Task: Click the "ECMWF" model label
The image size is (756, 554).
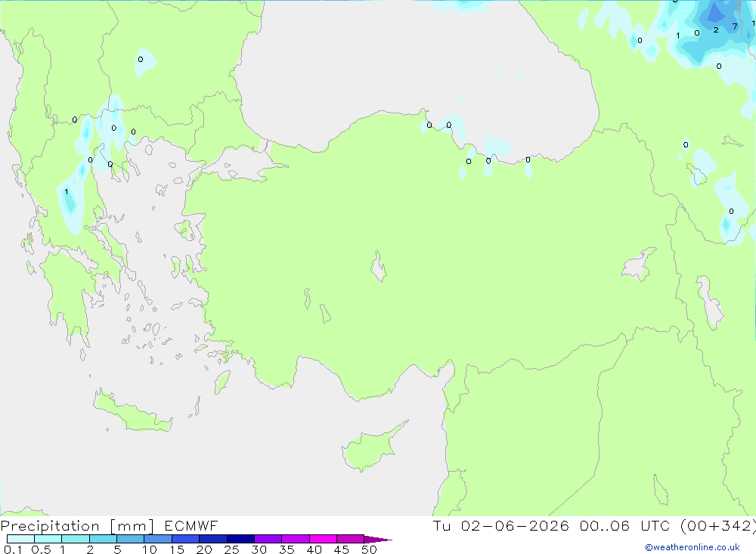Action: 191,525
